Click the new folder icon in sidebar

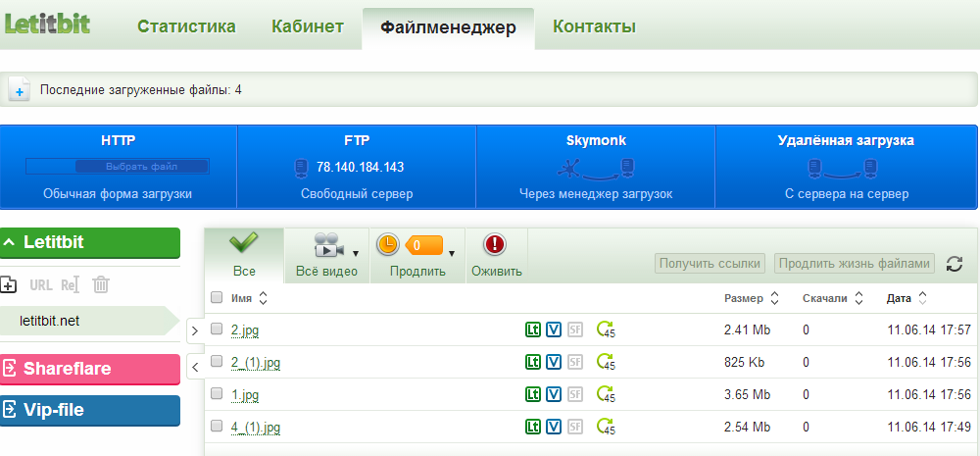9,285
